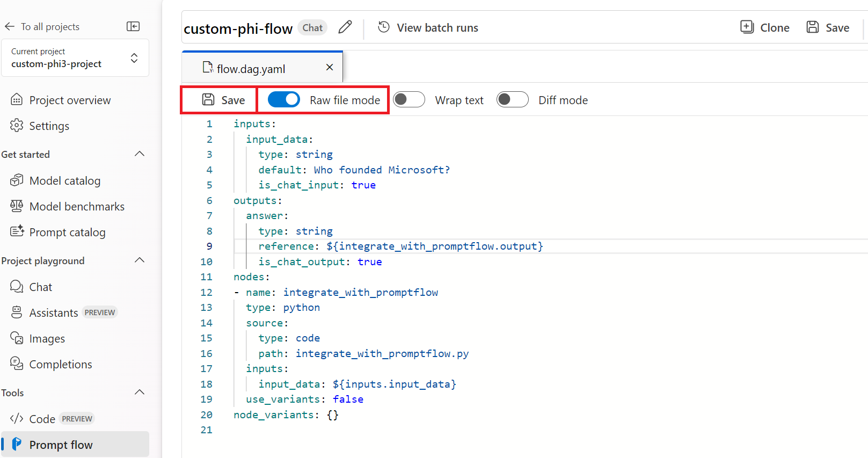Click the pencil edit icon beside flow name
Image resolution: width=868 pixels, height=458 pixels.
[345, 27]
